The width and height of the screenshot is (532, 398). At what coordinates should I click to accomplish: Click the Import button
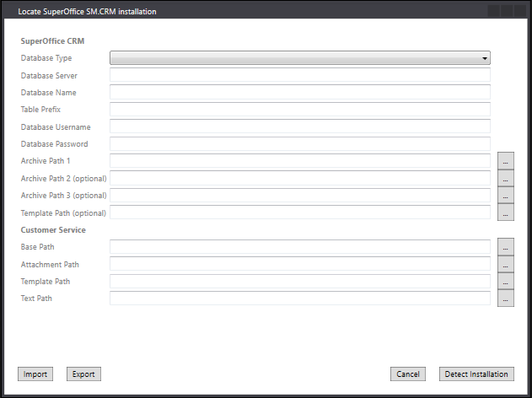click(x=35, y=374)
